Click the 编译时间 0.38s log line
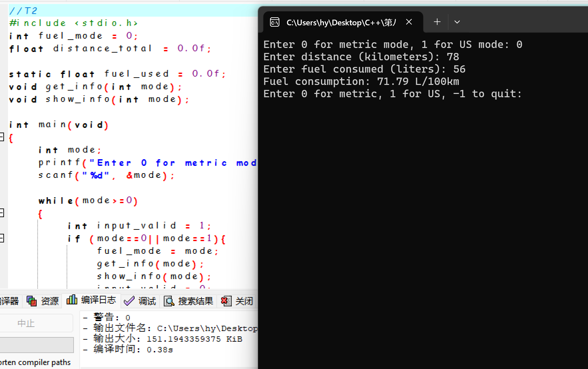 (128, 349)
